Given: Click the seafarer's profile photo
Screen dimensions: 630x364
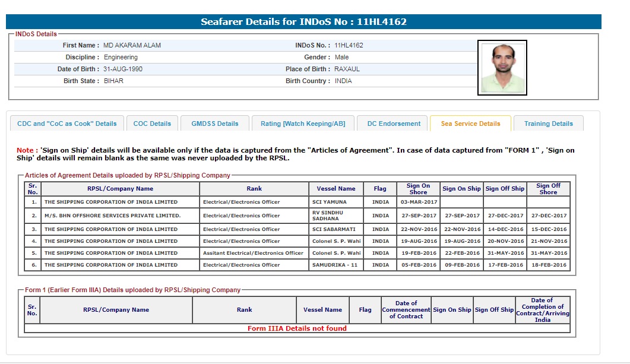Looking at the screenshot, I should click(x=502, y=68).
